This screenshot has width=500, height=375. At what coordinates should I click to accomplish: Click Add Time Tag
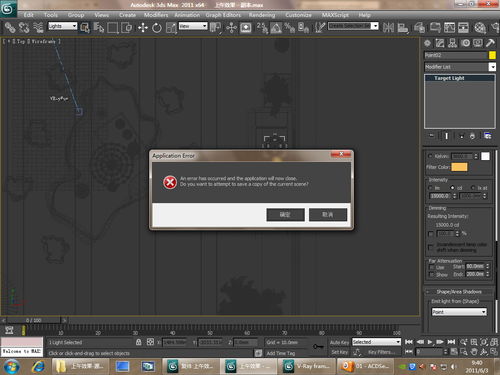tap(281, 353)
